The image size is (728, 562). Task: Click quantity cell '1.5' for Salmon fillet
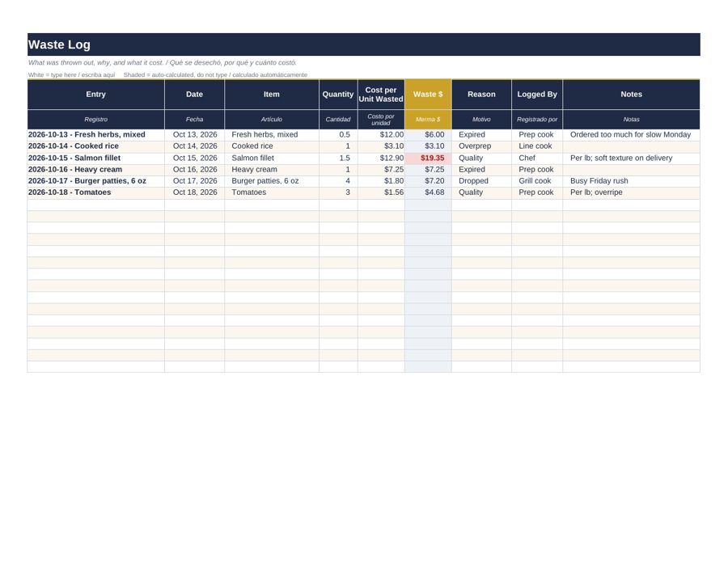tap(338, 158)
